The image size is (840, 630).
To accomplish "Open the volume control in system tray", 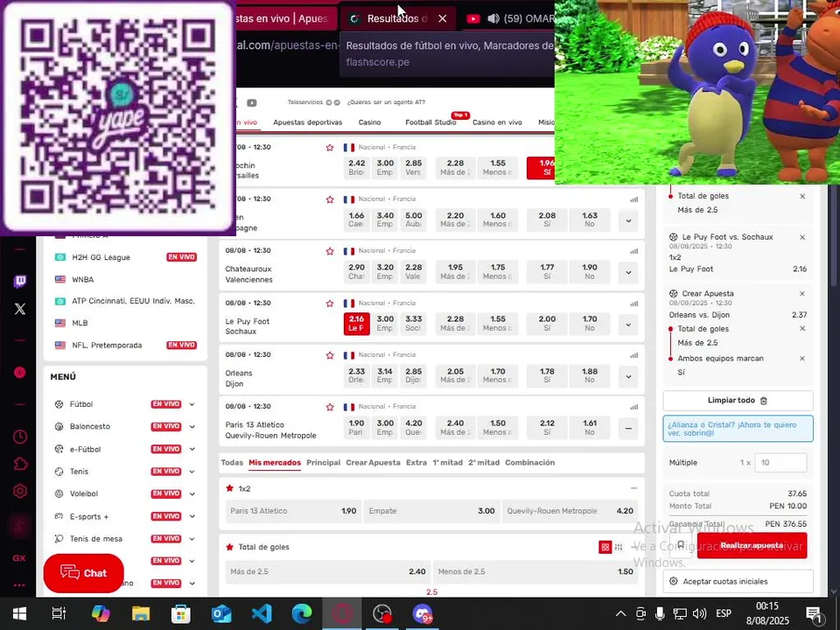I will tap(698, 613).
